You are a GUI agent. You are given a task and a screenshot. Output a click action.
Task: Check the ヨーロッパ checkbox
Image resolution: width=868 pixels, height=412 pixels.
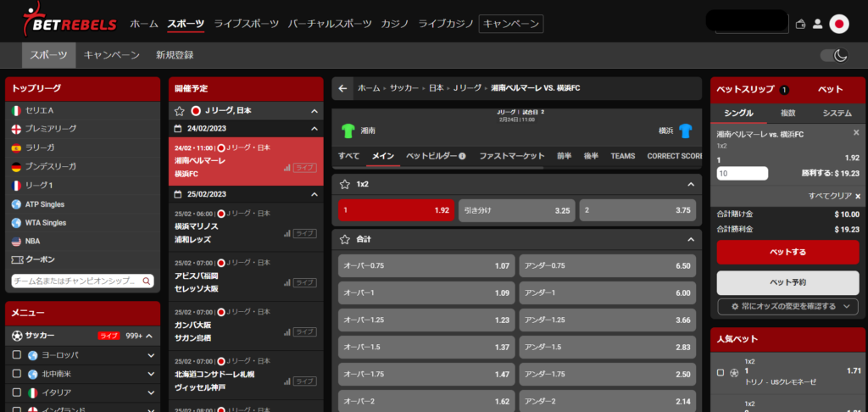click(x=17, y=355)
